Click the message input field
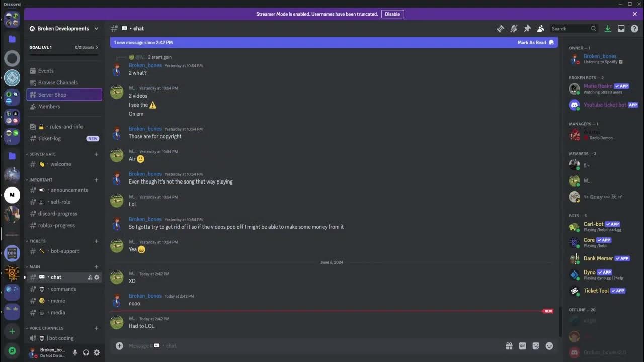 (302, 346)
